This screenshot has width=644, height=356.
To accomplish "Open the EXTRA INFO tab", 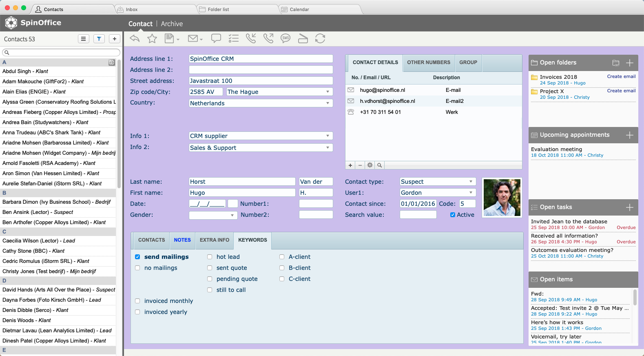I will point(215,240).
